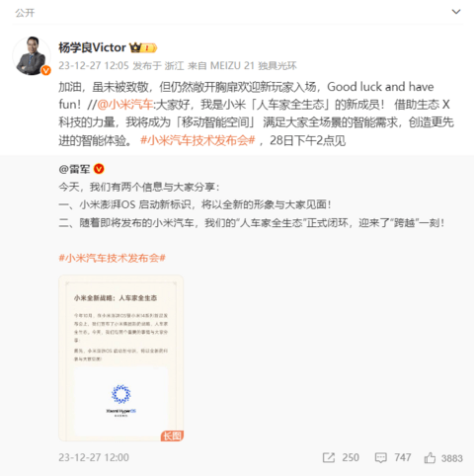Open the @雷军 original author link
474x476 pixels.
click(74, 169)
